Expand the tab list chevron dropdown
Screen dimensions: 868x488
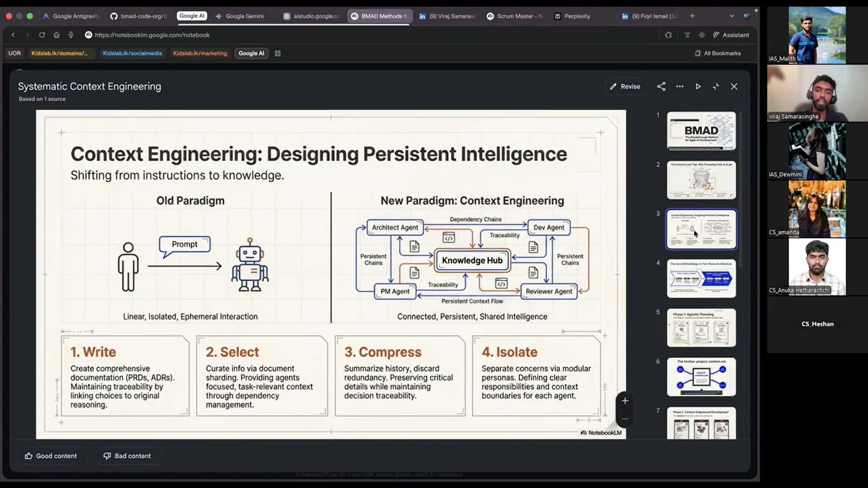(x=731, y=16)
